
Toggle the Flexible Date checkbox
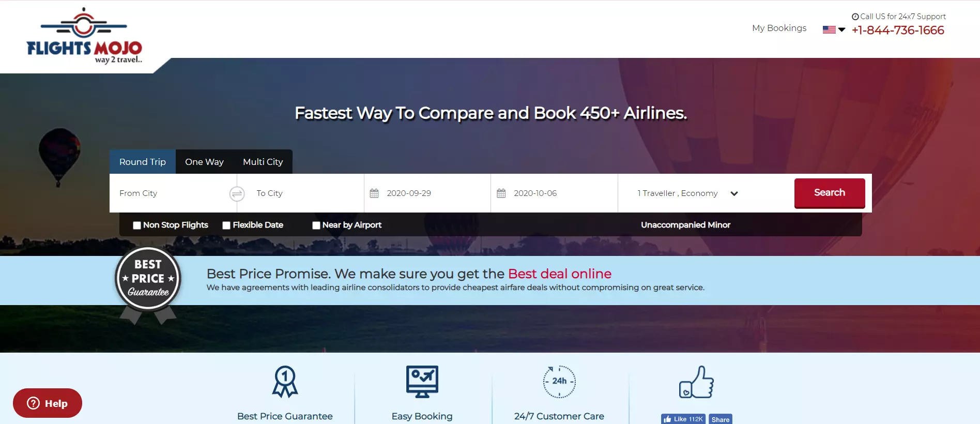tap(226, 225)
